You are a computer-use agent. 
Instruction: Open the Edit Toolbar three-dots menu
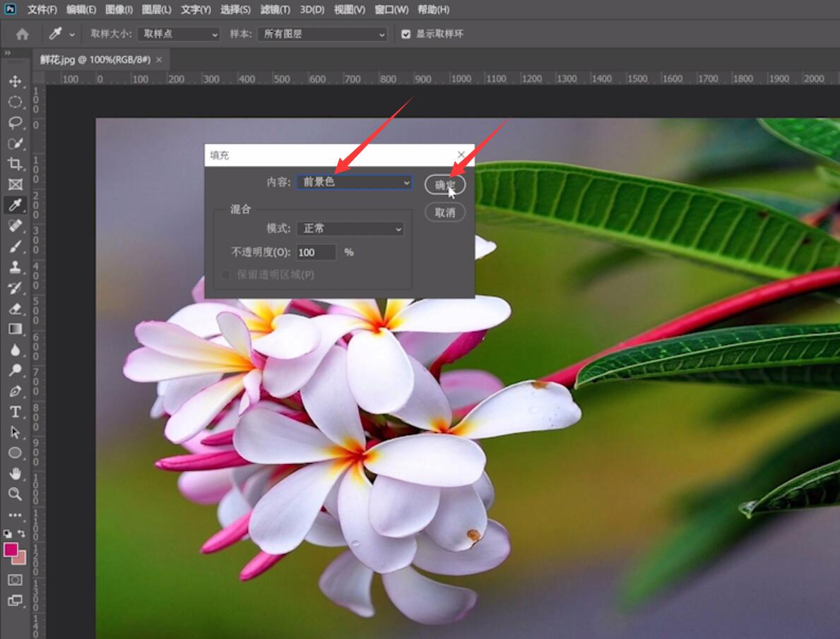coord(15,515)
